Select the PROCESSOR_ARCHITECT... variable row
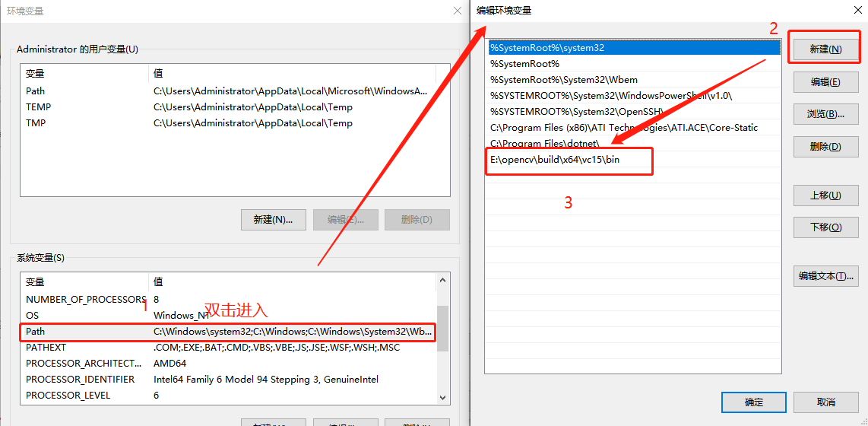This screenshot has width=868, height=426. [x=229, y=364]
